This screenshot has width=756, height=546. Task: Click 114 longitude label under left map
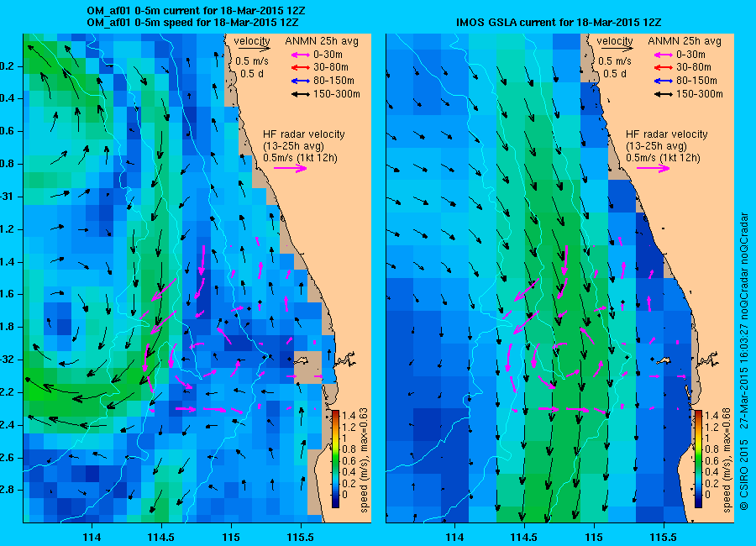coord(92,537)
